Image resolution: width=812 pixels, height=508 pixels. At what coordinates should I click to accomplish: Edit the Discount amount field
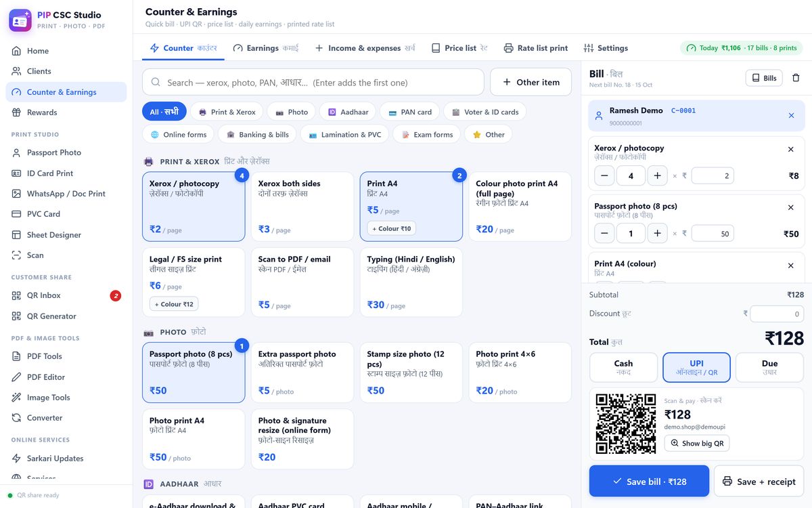point(777,314)
